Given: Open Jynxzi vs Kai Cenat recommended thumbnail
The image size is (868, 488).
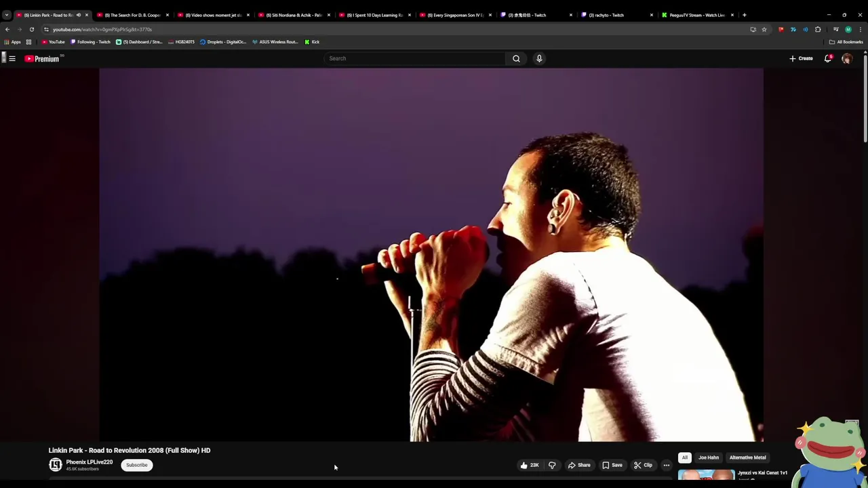Looking at the screenshot, I should [706, 475].
